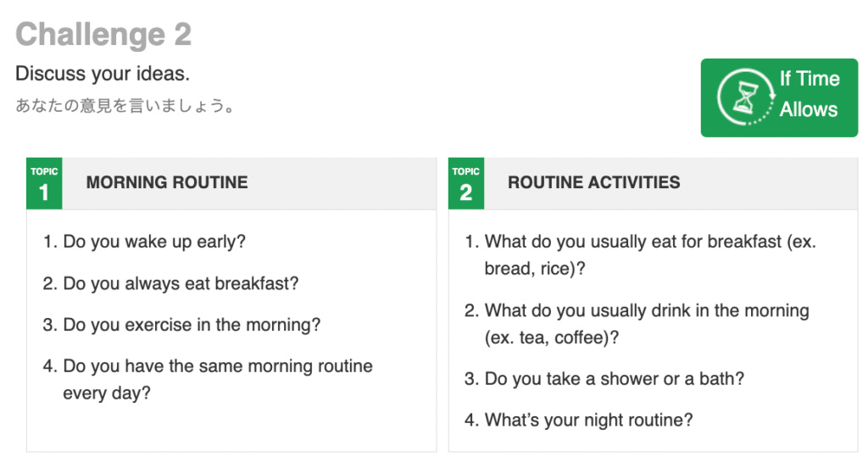Click the Discuss your ideas text
Image resolution: width=868 pixels, height=468 pixels.
click(x=103, y=74)
